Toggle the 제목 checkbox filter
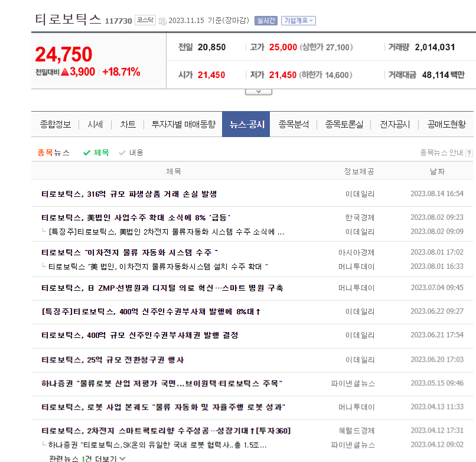This screenshot has width=476, height=462. tap(96, 152)
